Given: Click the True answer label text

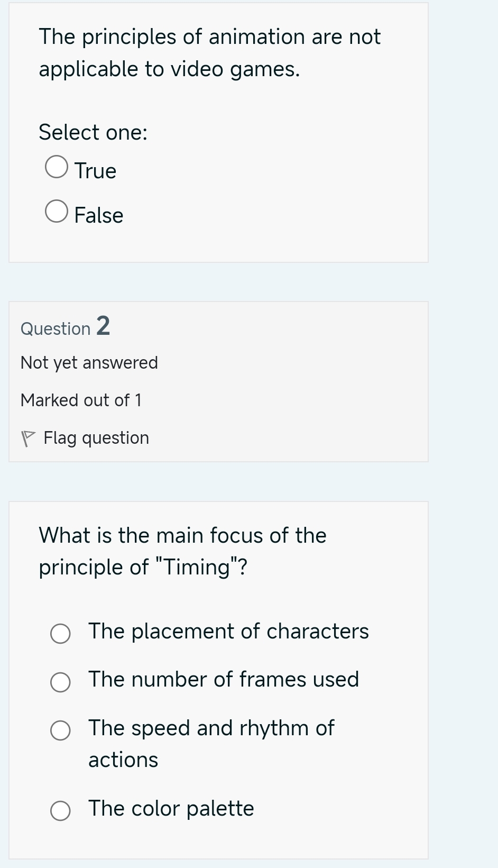Looking at the screenshot, I should (x=95, y=170).
